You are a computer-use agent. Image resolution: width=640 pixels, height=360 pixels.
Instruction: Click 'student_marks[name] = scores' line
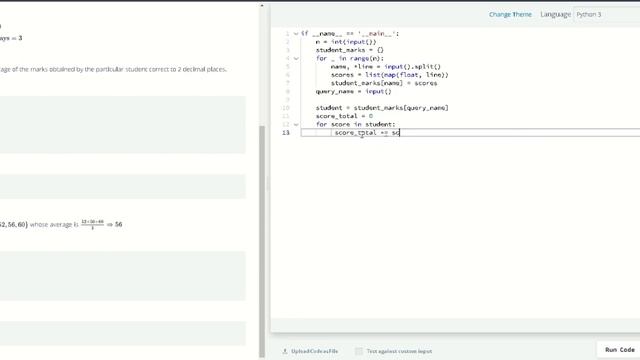pyautogui.click(x=384, y=83)
